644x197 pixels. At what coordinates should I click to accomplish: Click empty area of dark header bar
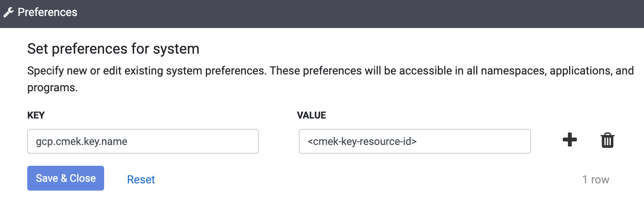click(360, 14)
